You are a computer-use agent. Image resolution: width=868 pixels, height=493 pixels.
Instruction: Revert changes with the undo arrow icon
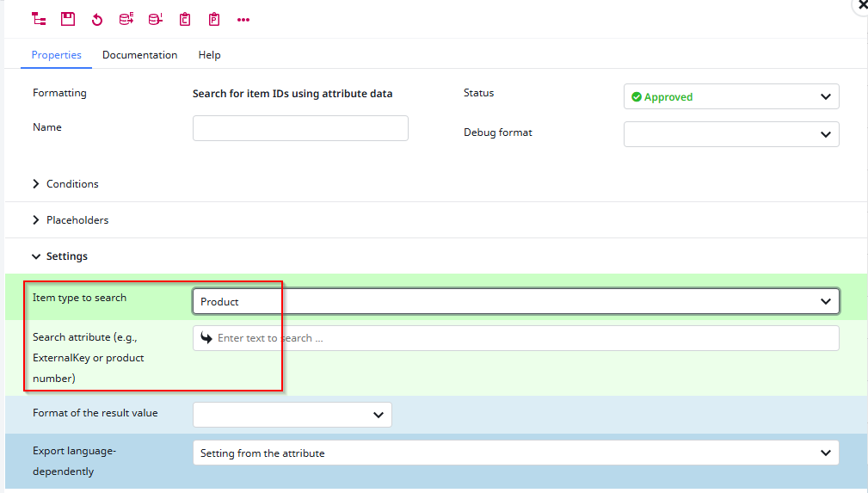pos(97,20)
